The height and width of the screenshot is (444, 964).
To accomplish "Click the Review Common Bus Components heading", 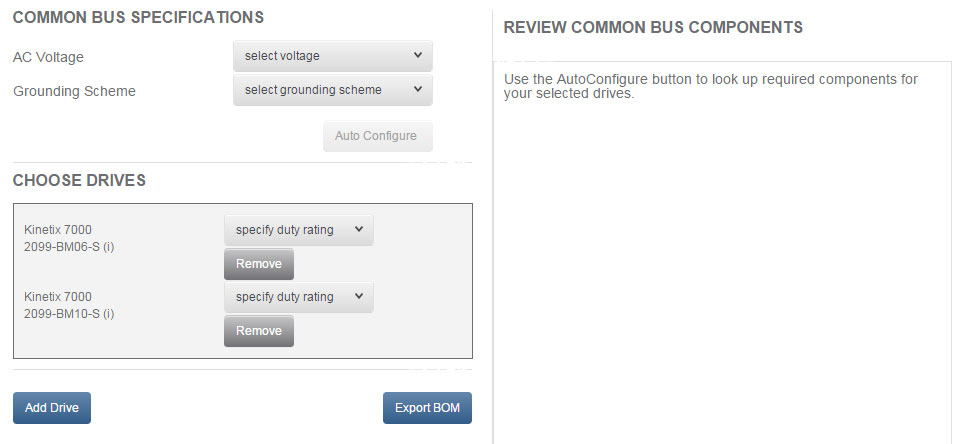I will click(653, 28).
